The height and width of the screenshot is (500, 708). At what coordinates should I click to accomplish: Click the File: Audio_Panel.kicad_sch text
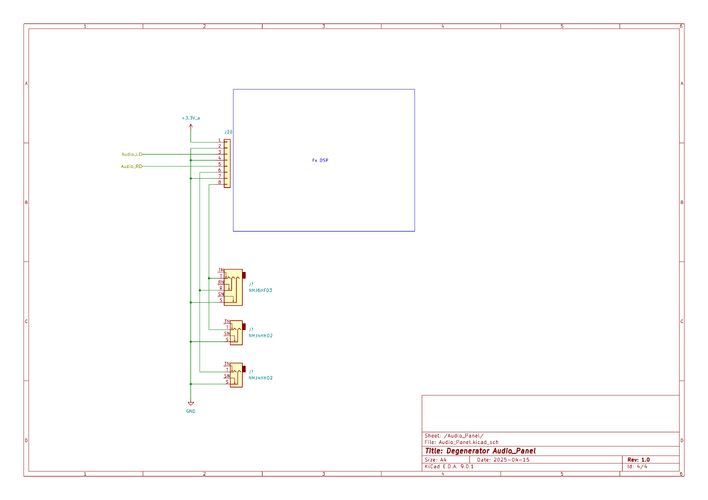[461, 442]
